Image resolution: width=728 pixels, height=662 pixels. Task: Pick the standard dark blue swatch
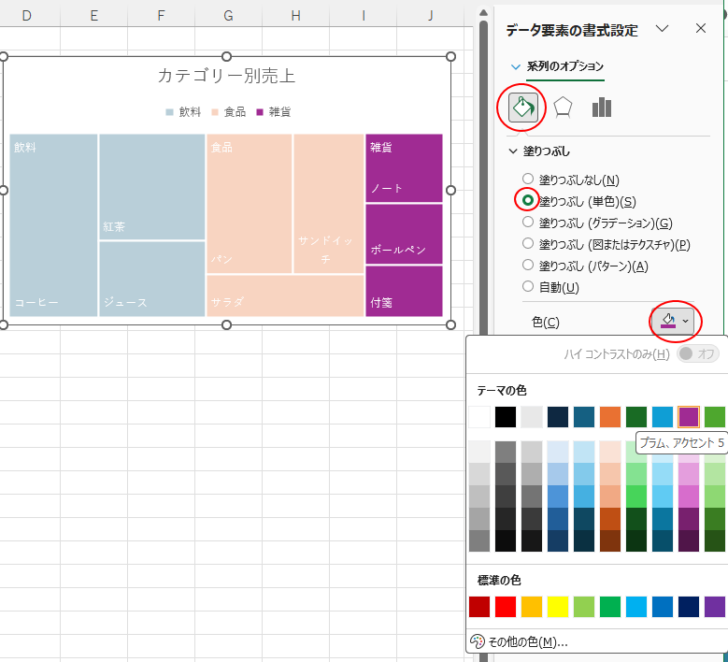pos(689,607)
